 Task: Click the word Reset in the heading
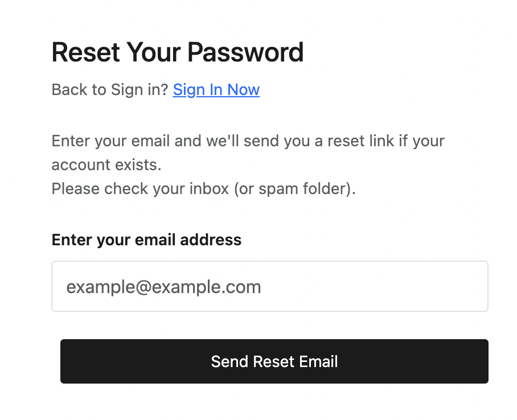coord(85,52)
